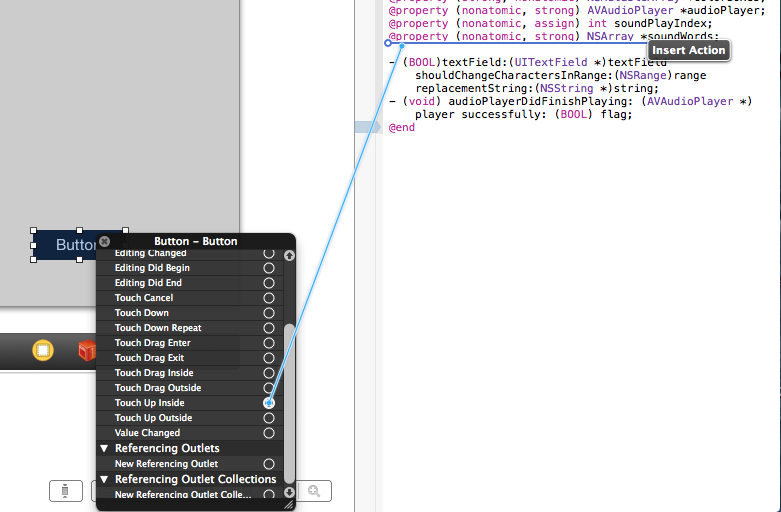Close the Button connections popup

[x=105, y=241]
